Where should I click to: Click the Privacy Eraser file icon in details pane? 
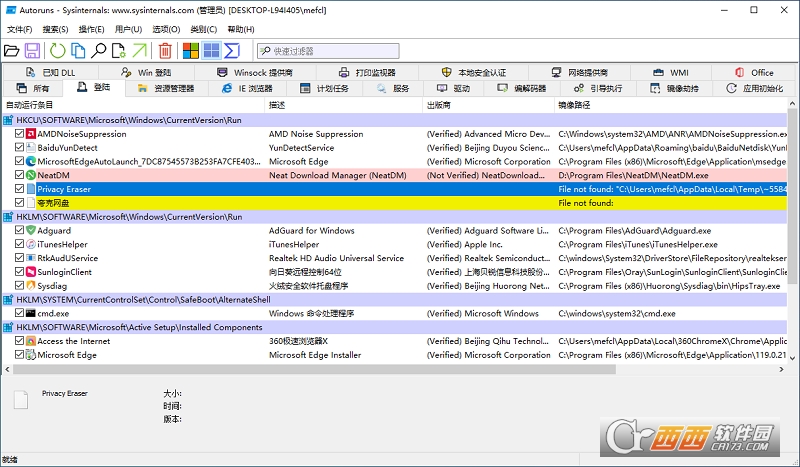[x=21, y=400]
